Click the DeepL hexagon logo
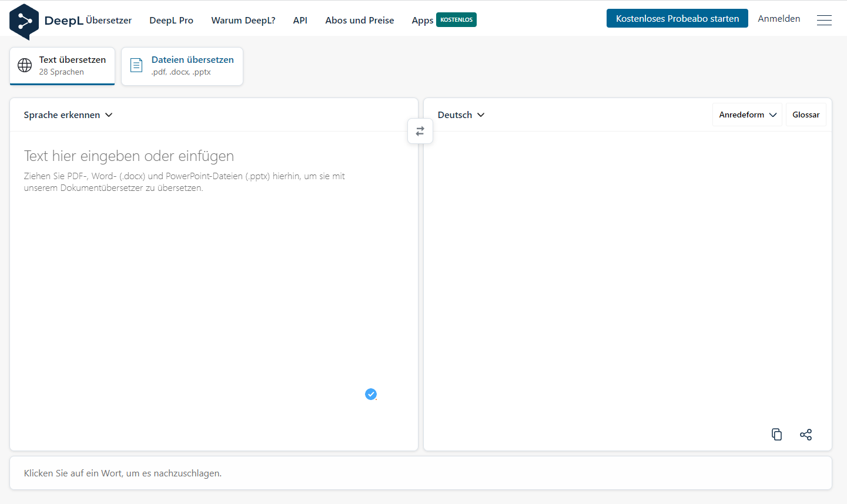Screen dimensions: 847x504 24,21
